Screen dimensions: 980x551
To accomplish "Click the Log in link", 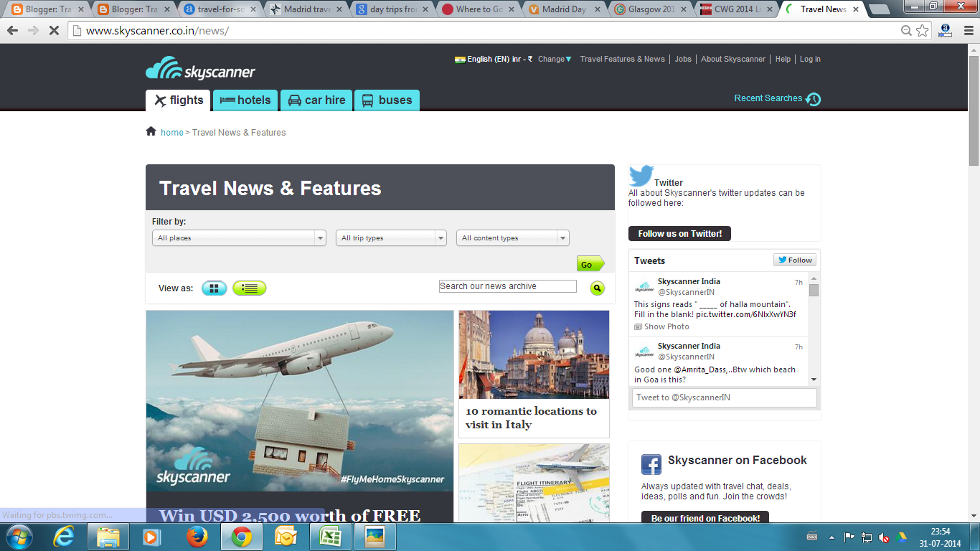I will click(x=810, y=60).
